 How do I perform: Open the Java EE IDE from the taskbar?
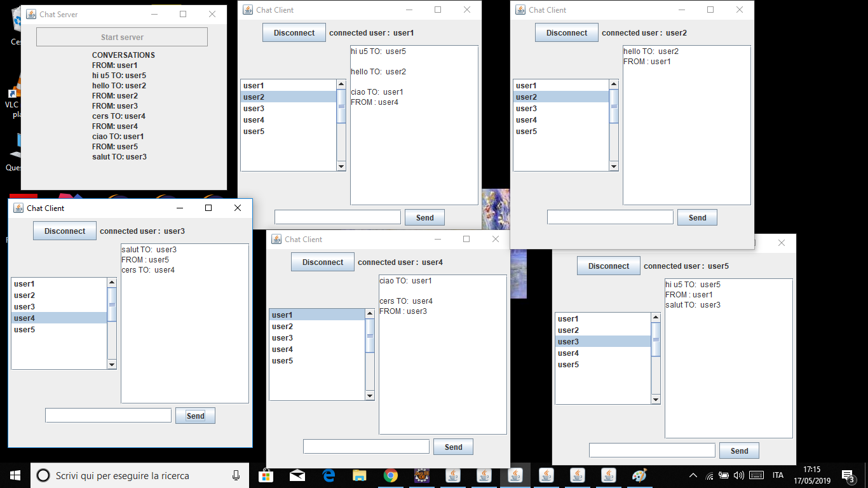[x=421, y=475]
